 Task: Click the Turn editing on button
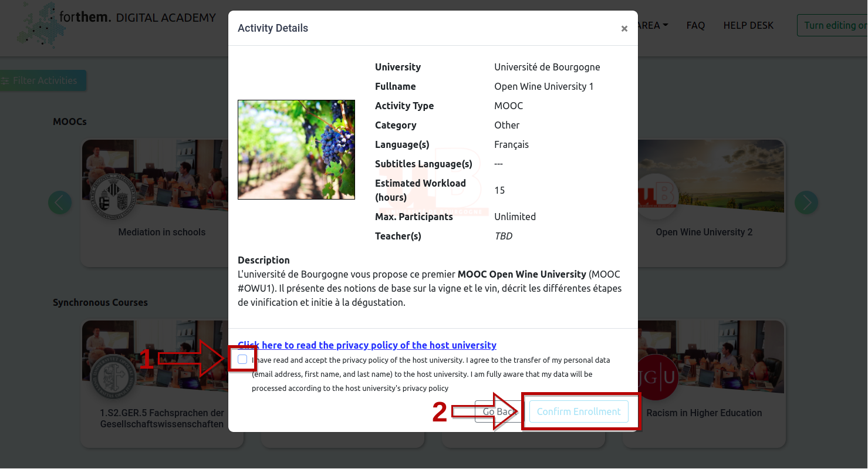pyautogui.click(x=832, y=25)
